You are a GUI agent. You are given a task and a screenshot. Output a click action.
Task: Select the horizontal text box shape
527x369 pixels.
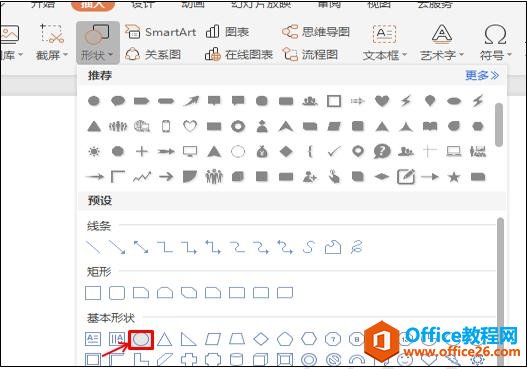[93, 339]
